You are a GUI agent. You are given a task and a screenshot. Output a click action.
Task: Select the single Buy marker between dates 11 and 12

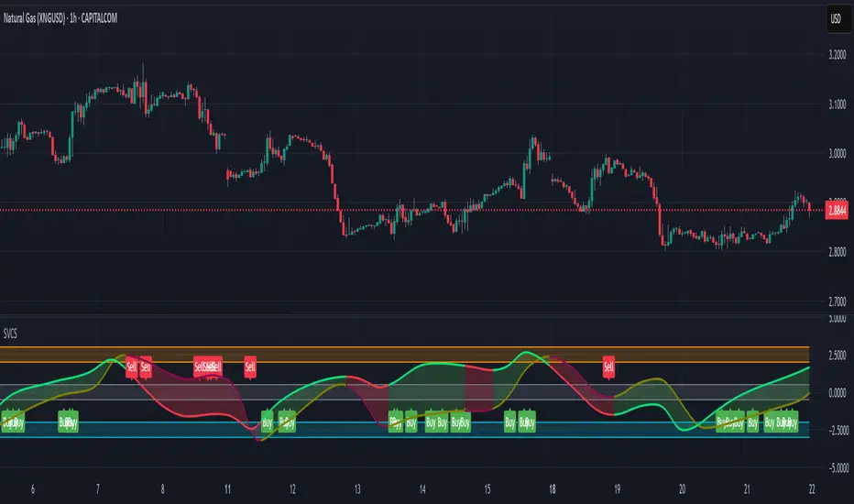[267, 422]
